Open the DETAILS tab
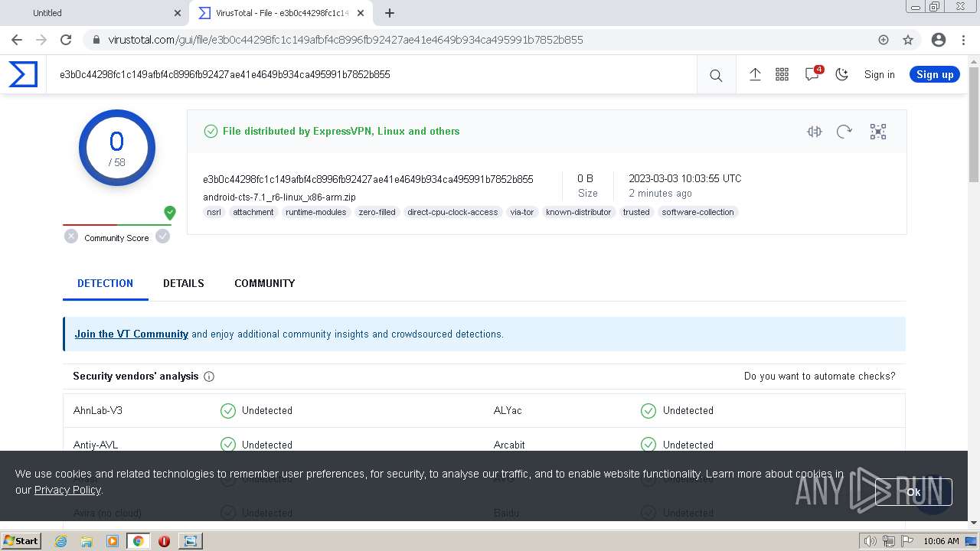This screenshot has width=980, height=551. tap(184, 283)
